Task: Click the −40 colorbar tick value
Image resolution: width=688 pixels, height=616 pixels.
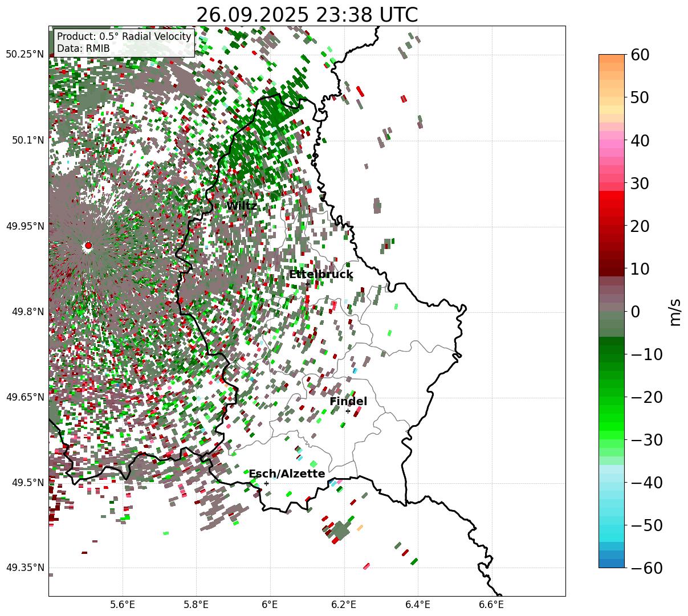Action: point(646,482)
